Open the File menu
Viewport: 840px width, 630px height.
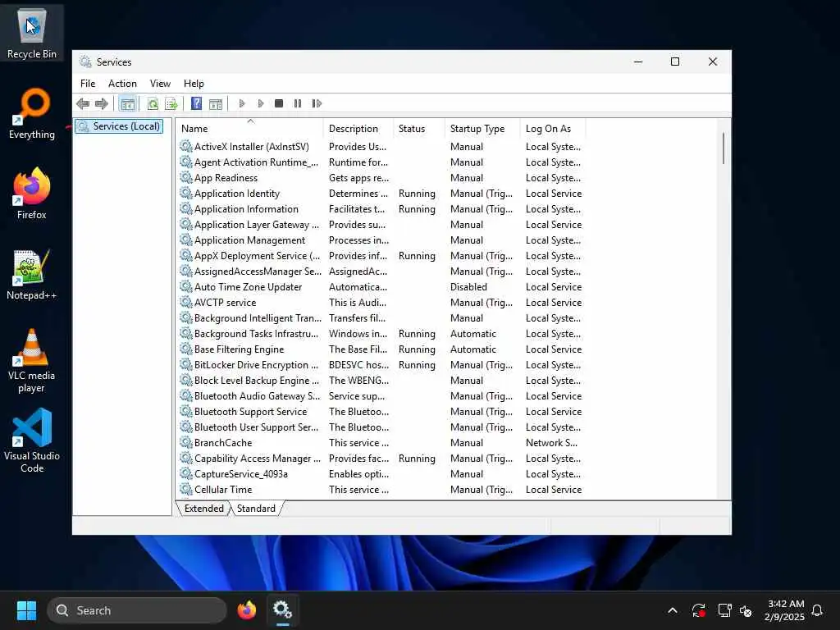tap(88, 84)
